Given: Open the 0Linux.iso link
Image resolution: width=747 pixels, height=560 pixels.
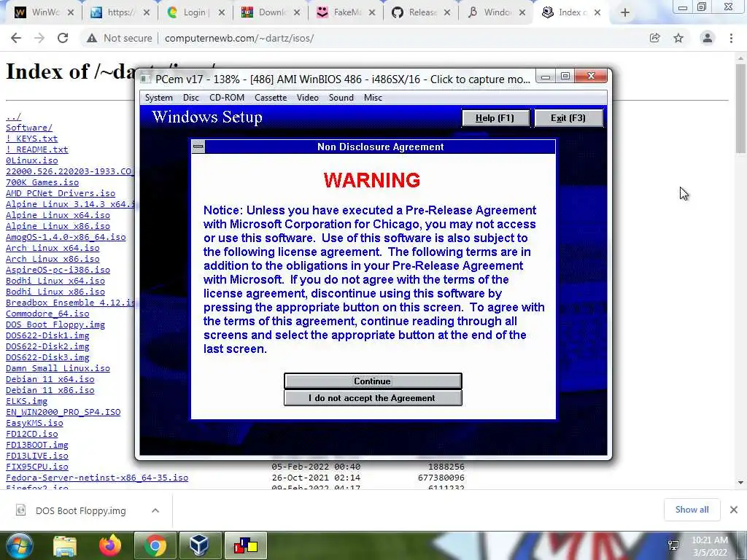Looking at the screenshot, I should pos(32,160).
